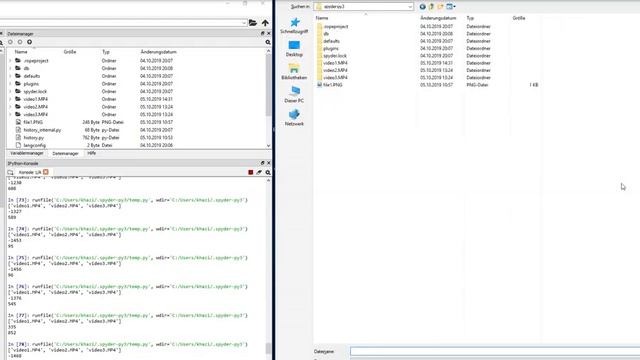The image size is (640, 360).
Task: Undock the Dateimanager pane
Action: (x=262, y=33)
